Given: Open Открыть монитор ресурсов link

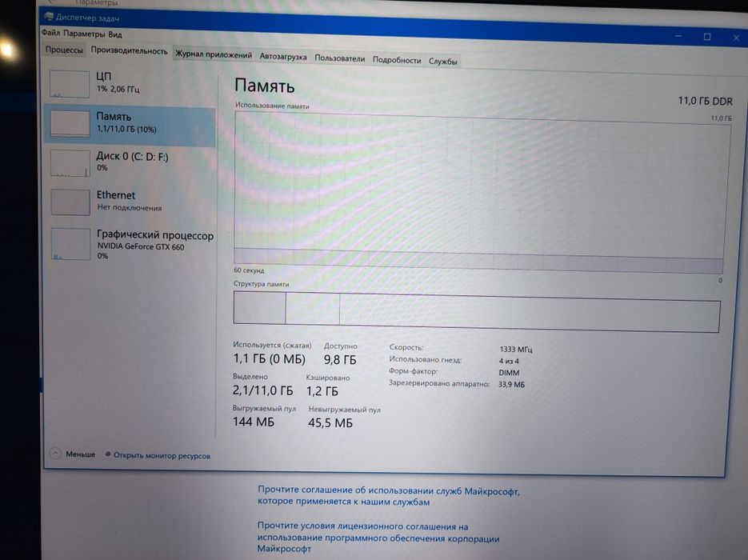Looking at the screenshot, I should coord(162,455).
